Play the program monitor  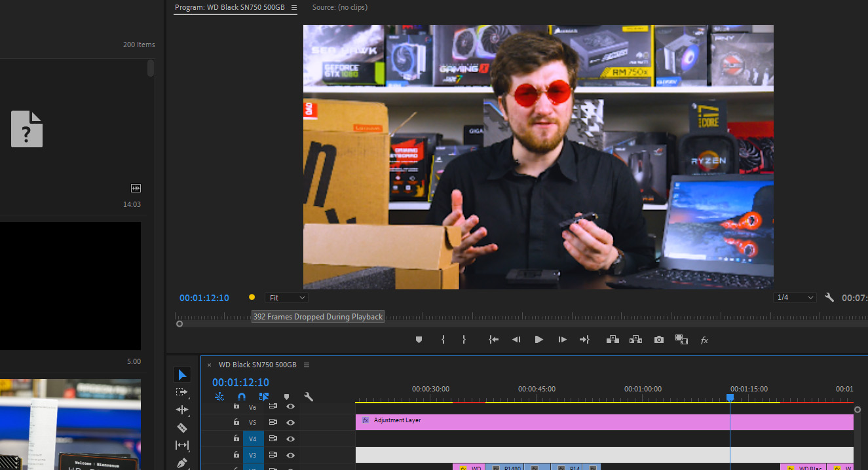coord(539,340)
